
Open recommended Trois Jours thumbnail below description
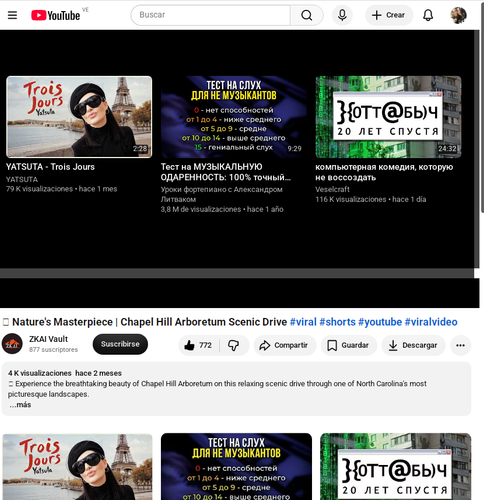pyautogui.click(x=77, y=467)
